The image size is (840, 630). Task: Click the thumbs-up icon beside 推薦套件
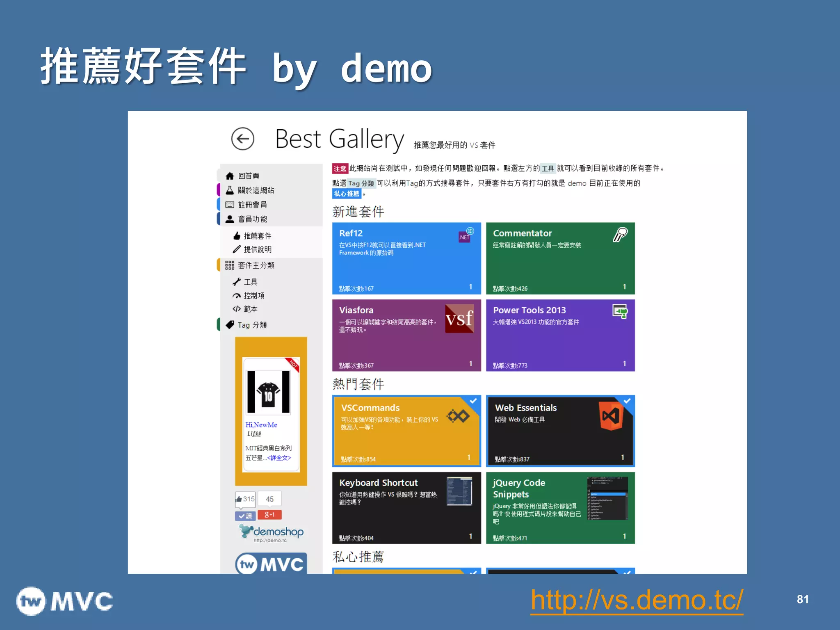237,236
